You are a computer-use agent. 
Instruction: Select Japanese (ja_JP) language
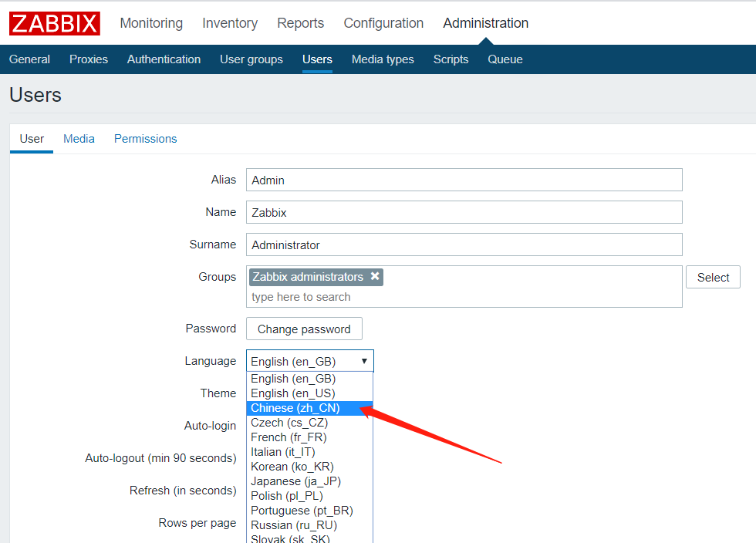tap(309, 481)
